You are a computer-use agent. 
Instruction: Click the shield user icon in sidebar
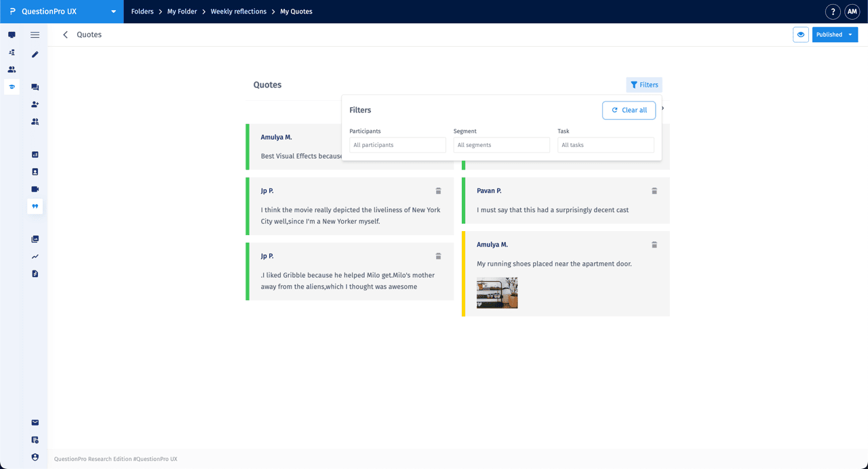pyautogui.click(x=35, y=457)
